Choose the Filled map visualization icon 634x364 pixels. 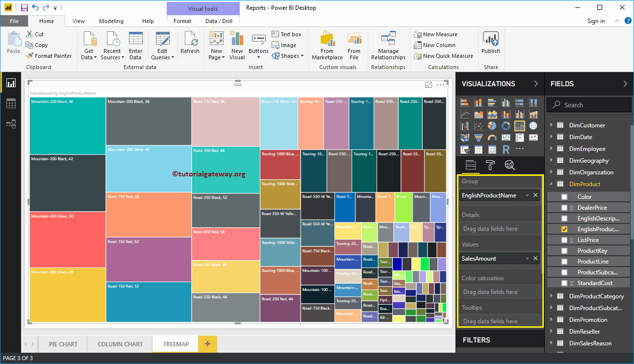[465, 138]
